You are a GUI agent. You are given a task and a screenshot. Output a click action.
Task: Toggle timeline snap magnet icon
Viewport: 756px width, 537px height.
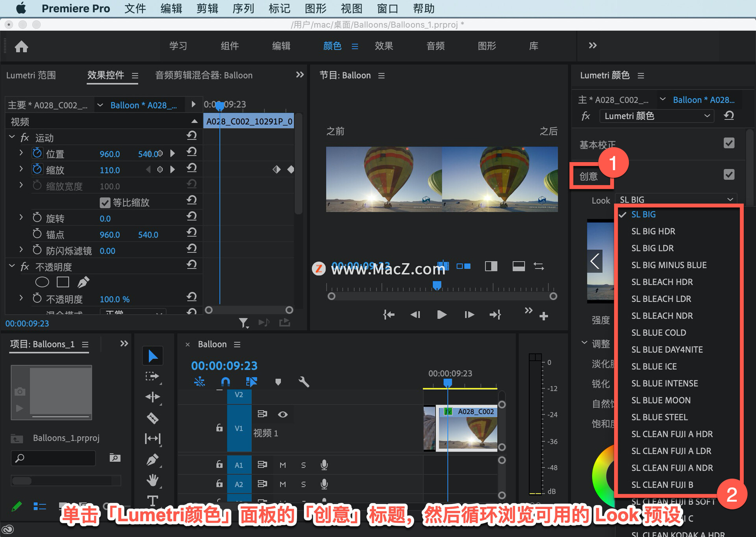coord(225,381)
